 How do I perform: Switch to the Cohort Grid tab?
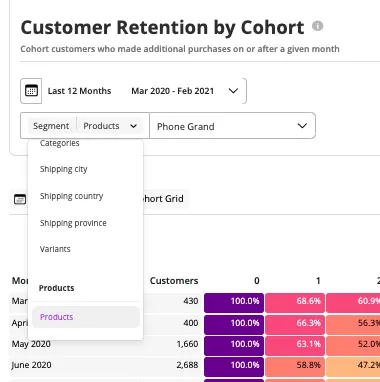pyautogui.click(x=163, y=199)
